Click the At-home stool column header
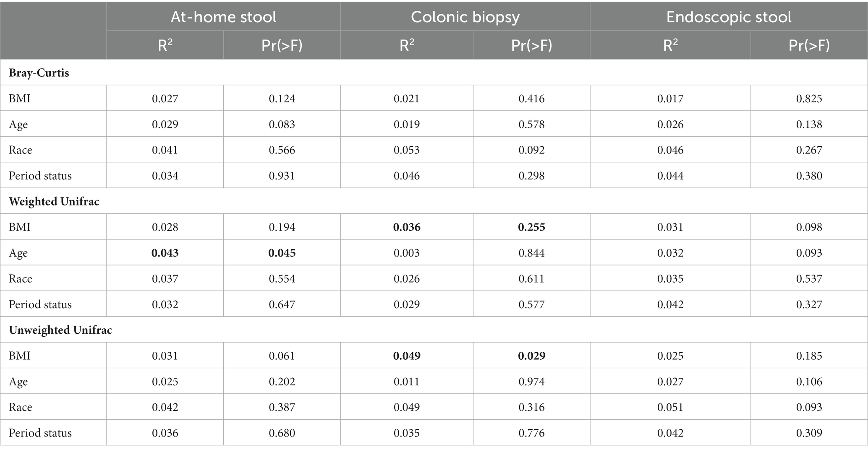Image resolution: width=868 pixels, height=452 pixels. point(223,17)
